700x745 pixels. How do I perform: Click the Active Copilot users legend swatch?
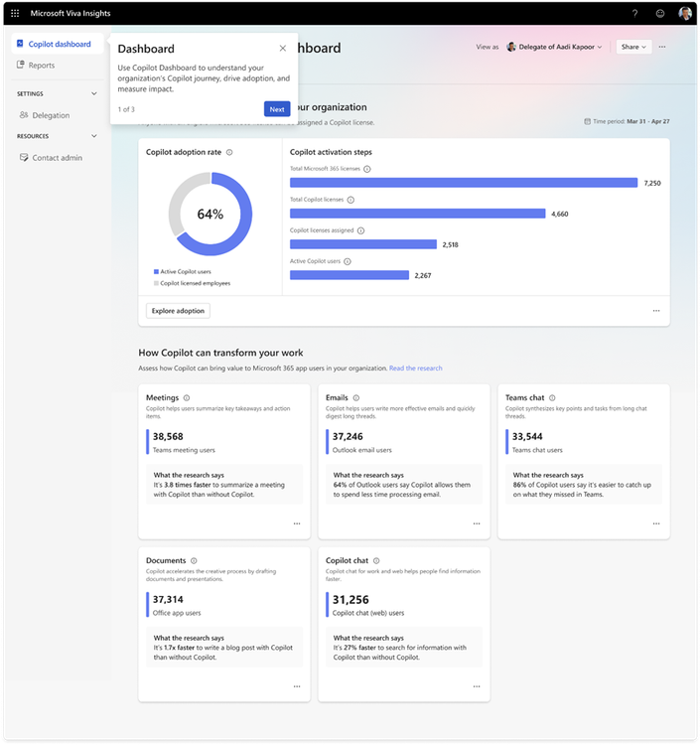(156, 272)
